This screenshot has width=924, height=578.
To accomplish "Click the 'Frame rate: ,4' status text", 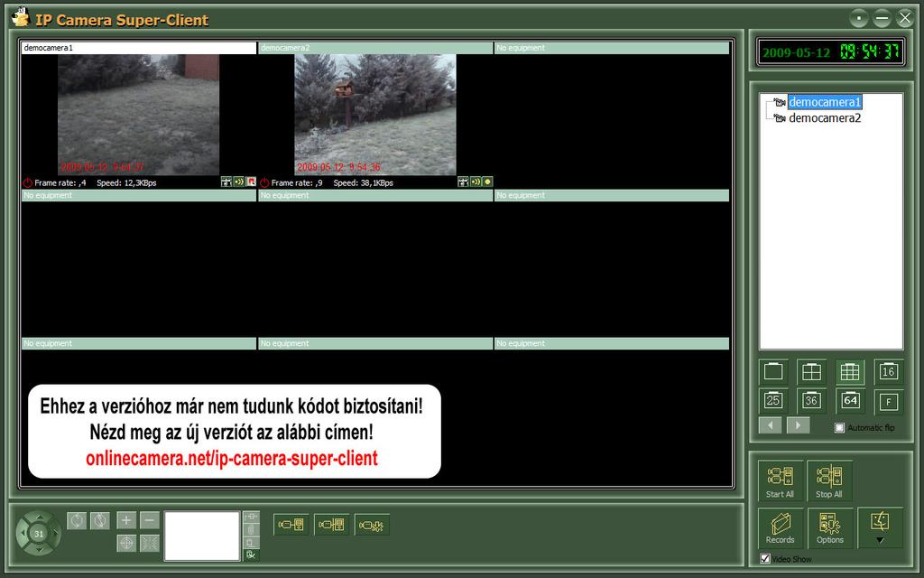I will [x=60, y=182].
